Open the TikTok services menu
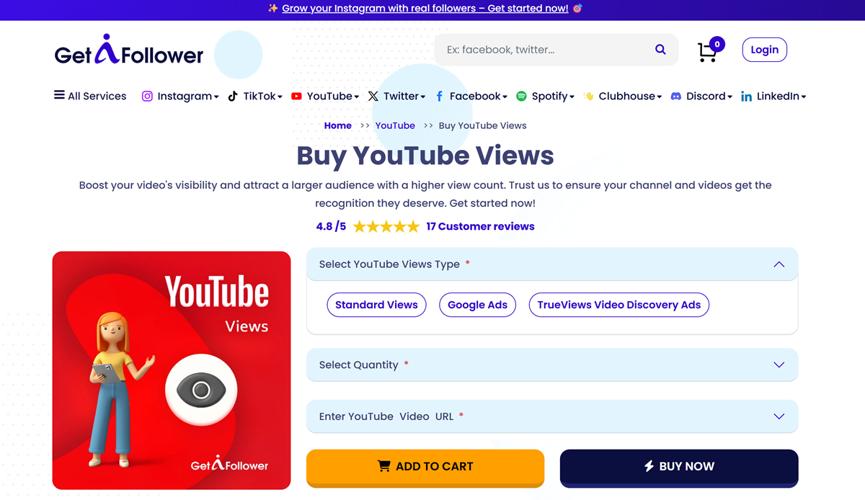The width and height of the screenshot is (865, 500). click(255, 97)
